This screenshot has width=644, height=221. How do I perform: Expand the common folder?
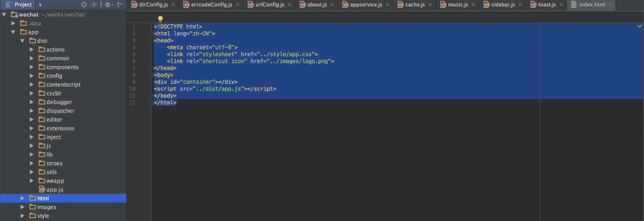pyautogui.click(x=31, y=58)
